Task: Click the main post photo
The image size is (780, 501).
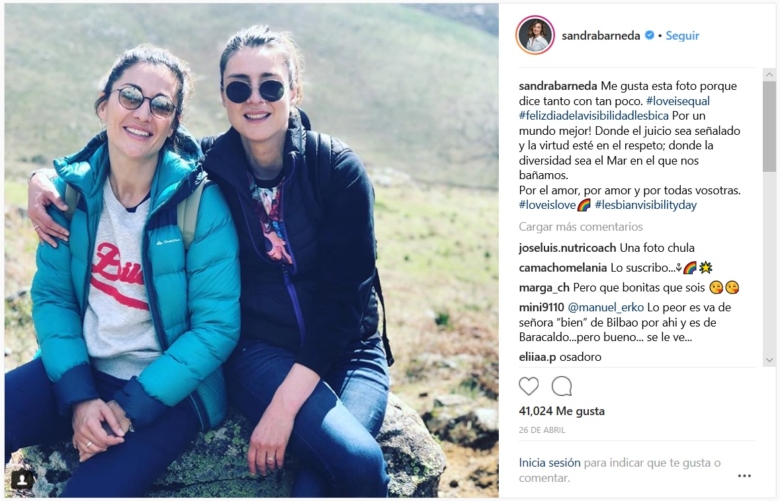Action: 252,250
